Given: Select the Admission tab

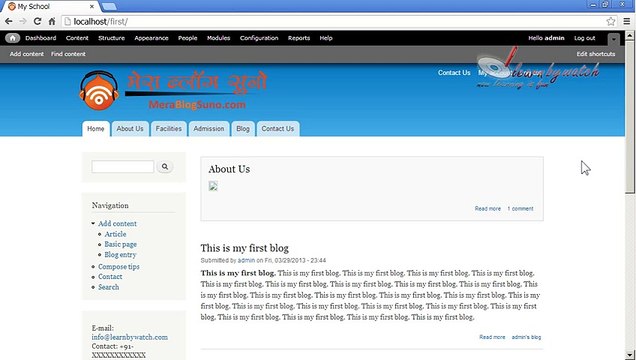Looking at the screenshot, I should point(208,129).
